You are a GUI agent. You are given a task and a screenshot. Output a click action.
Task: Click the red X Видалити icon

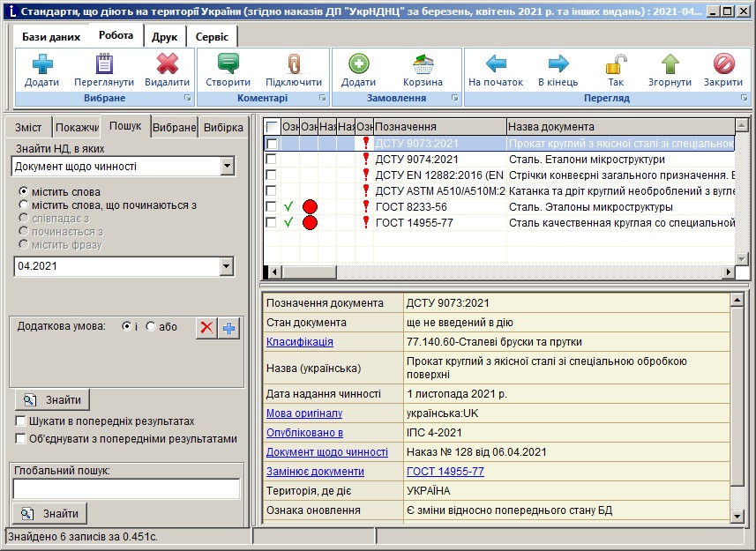pyautogui.click(x=168, y=64)
